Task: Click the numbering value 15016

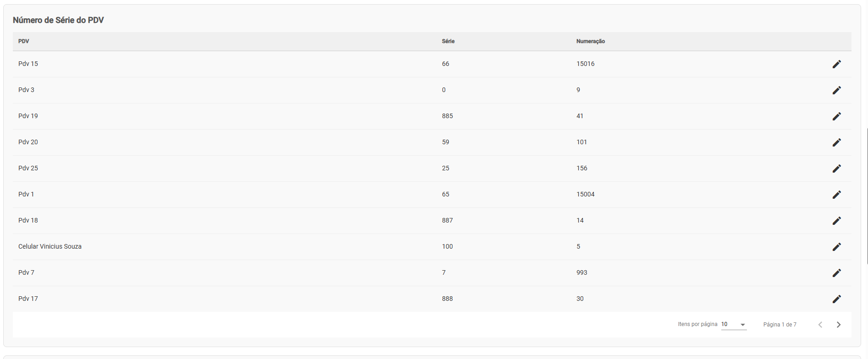Action: pyautogui.click(x=586, y=64)
